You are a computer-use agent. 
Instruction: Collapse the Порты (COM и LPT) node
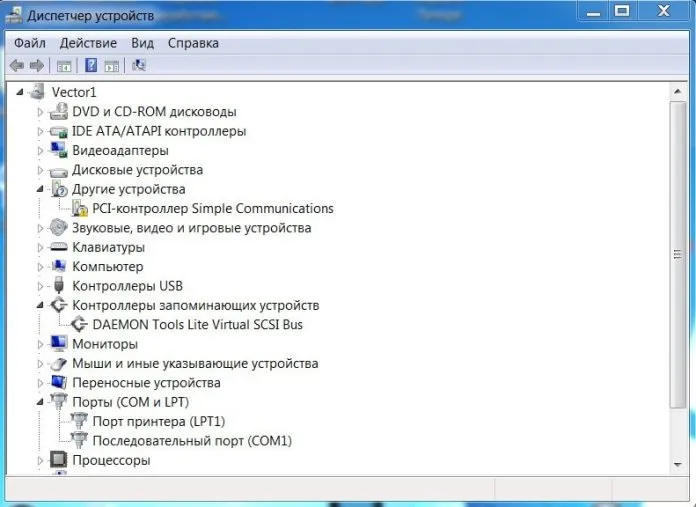pyautogui.click(x=40, y=402)
